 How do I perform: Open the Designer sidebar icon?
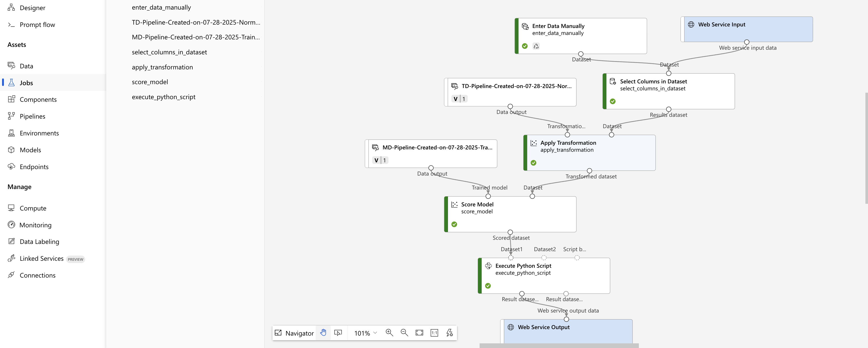coord(11,8)
